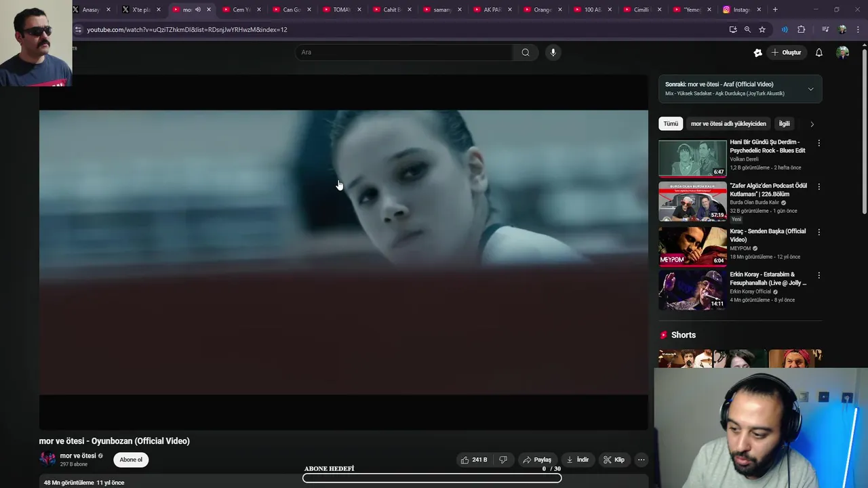Click the video title Oyunbozan (Official Video)
868x488 pixels.
coord(115,441)
